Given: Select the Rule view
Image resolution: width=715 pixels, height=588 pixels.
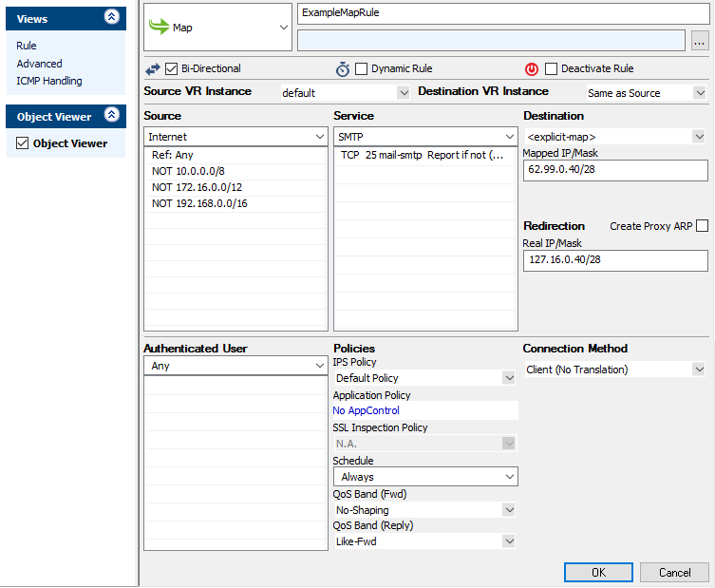Looking at the screenshot, I should [27, 46].
